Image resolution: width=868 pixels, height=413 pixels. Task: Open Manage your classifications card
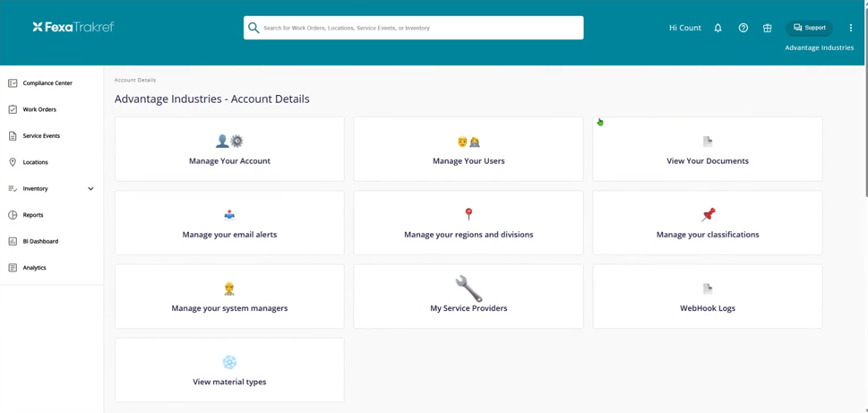click(708, 222)
